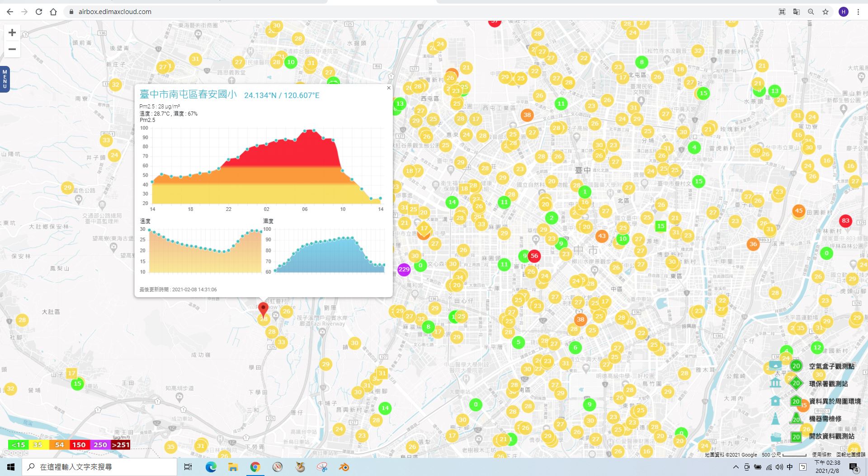Viewport: 868px width, 476px height.
Task: Reload the airbox page
Action: pos(39,12)
